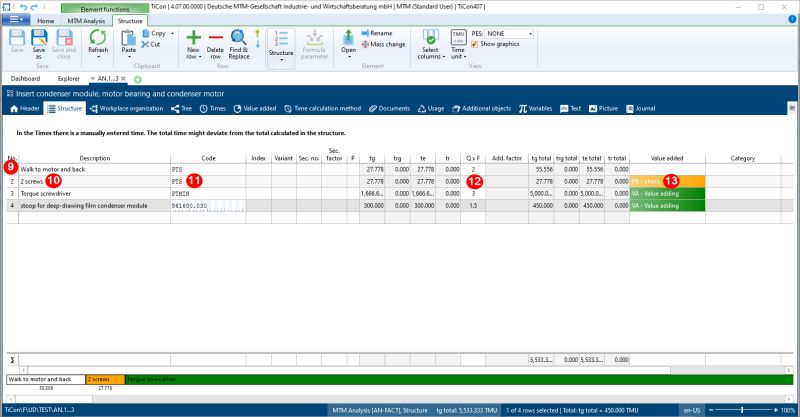Image resolution: width=800 pixels, height=417 pixels.
Task: Open Usage section
Action: (431, 109)
